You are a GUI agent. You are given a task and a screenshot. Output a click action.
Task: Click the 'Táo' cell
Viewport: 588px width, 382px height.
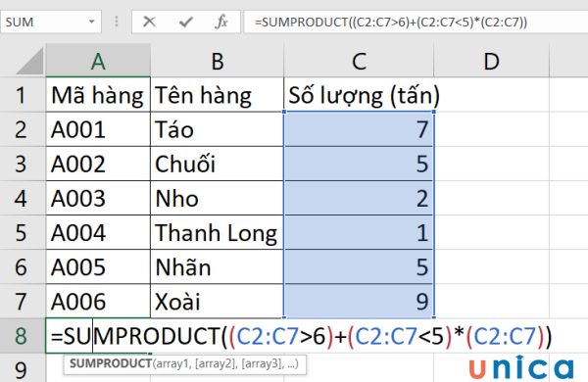point(218,129)
